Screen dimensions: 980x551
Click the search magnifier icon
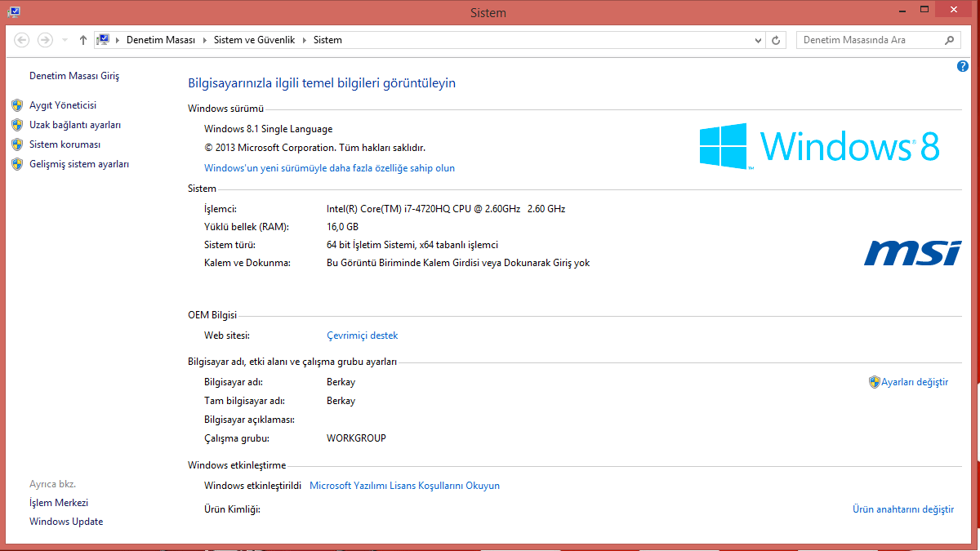point(950,40)
